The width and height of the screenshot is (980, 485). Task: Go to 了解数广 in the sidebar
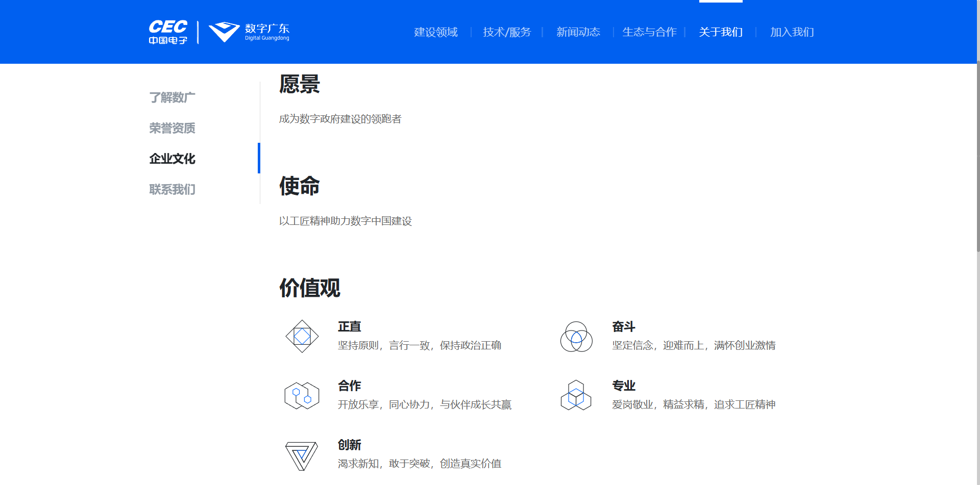pyautogui.click(x=172, y=97)
